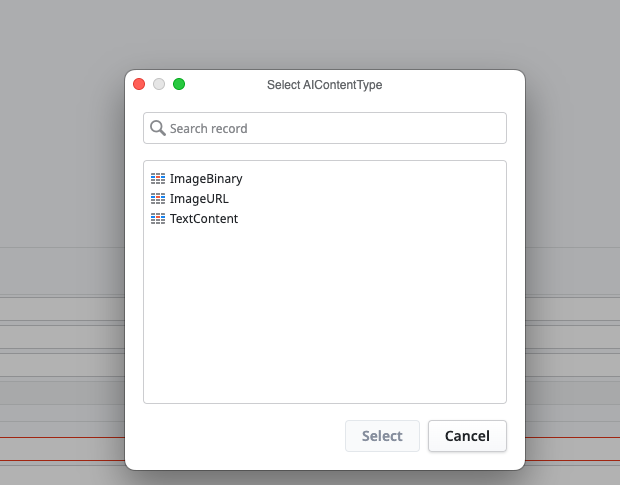
Task: Select the ImageBinary record icon
Action: point(158,179)
